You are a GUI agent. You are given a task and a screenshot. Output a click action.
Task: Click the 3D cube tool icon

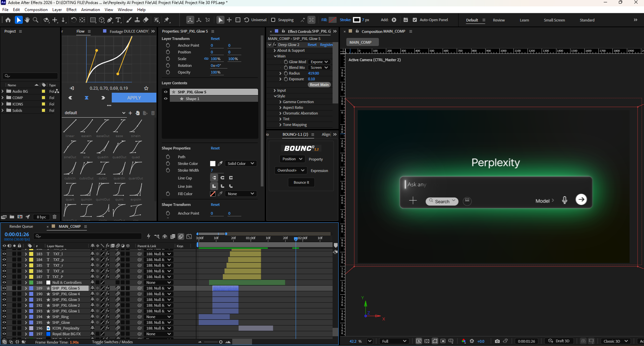pyautogui.click(x=102, y=20)
